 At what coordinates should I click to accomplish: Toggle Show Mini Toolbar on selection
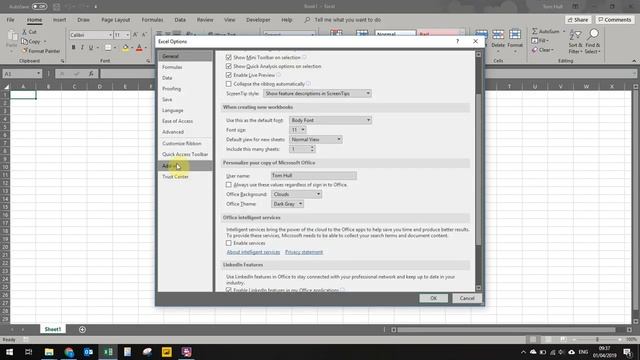tap(229, 58)
